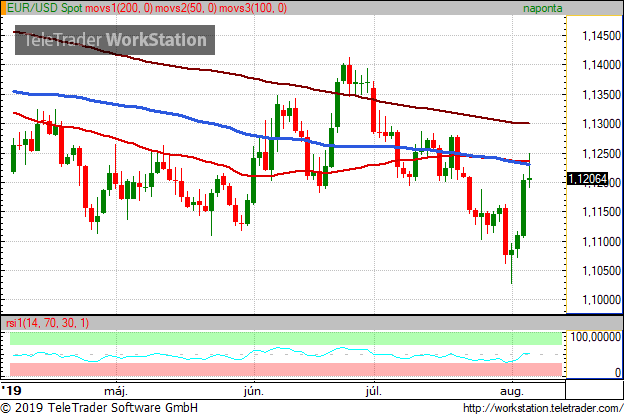This screenshot has width=624, height=417.
Task: Click the RSI 100,00000 scale label
Action: click(x=595, y=337)
